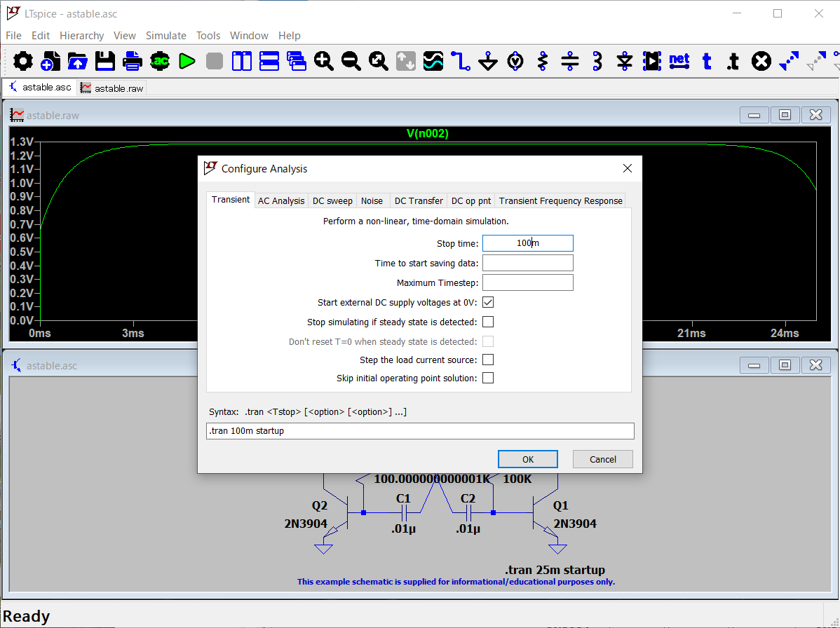Switch to the AC Analysis tab
The width and height of the screenshot is (840, 628).
pos(281,200)
